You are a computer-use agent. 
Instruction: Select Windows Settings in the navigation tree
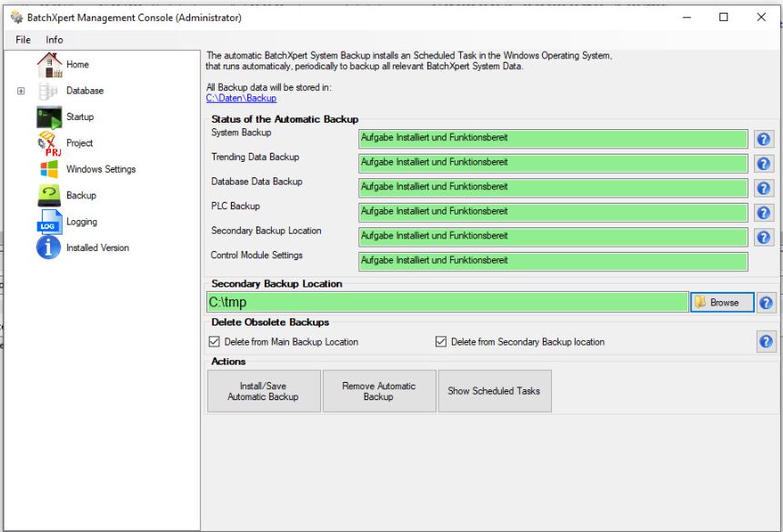(101, 169)
